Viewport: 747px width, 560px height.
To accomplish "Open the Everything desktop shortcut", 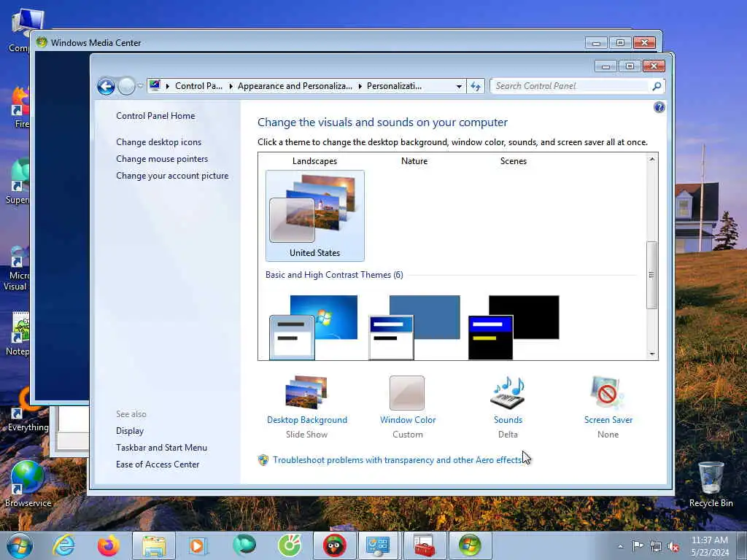I will (28, 410).
